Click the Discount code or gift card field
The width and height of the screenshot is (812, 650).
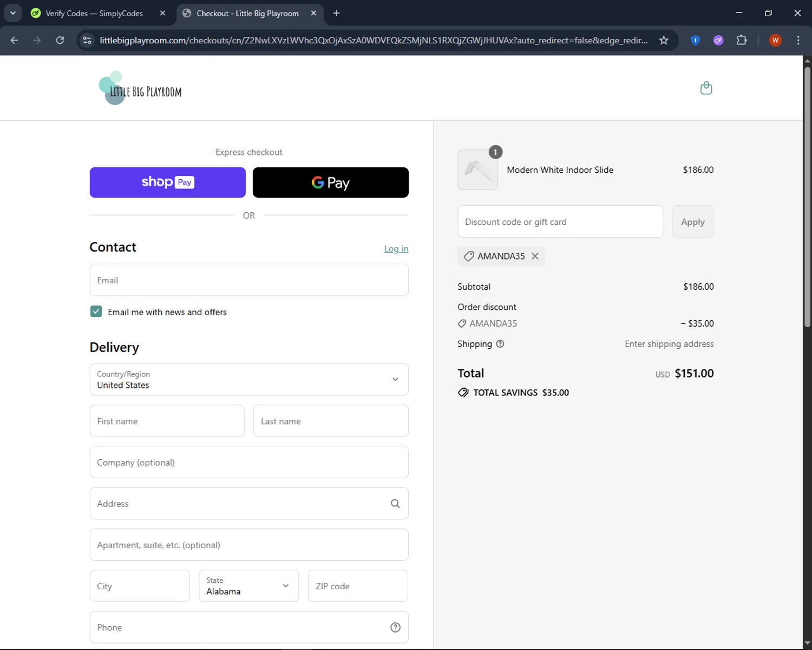[560, 222]
